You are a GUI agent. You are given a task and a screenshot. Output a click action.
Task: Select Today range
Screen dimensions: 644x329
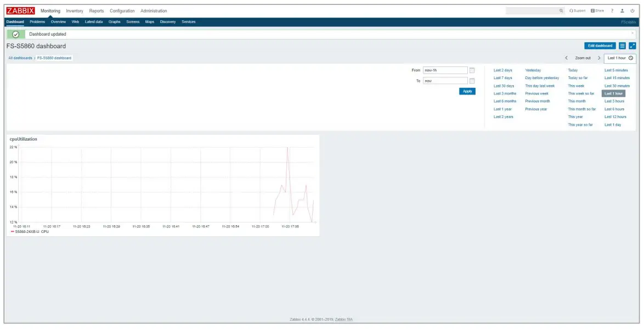(x=573, y=70)
